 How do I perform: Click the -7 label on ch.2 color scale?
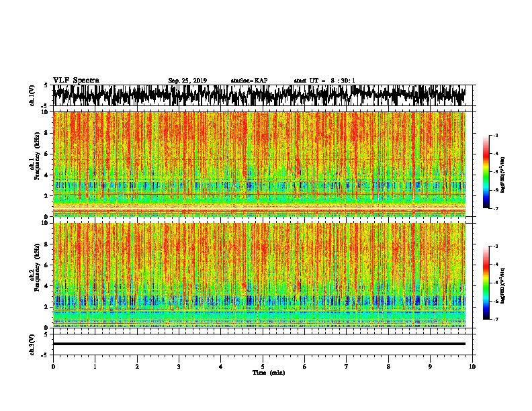[495, 320]
